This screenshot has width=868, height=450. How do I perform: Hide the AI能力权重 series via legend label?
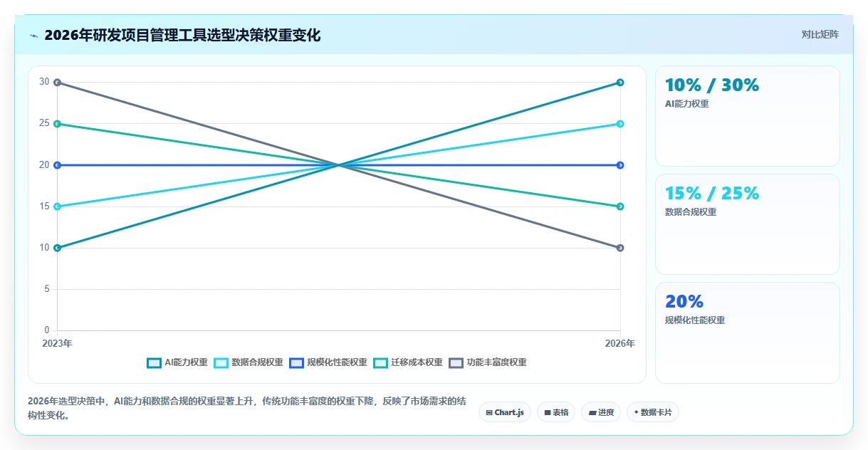pos(186,362)
